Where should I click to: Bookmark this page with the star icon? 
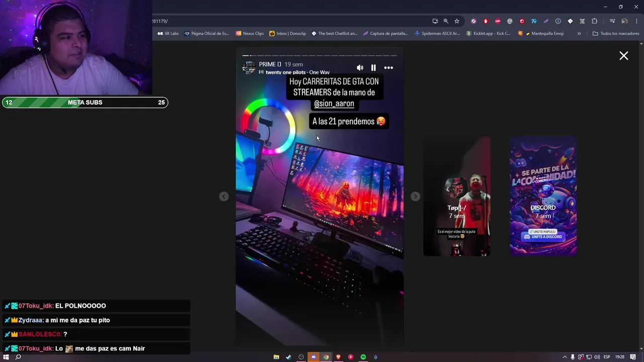[457, 21]
